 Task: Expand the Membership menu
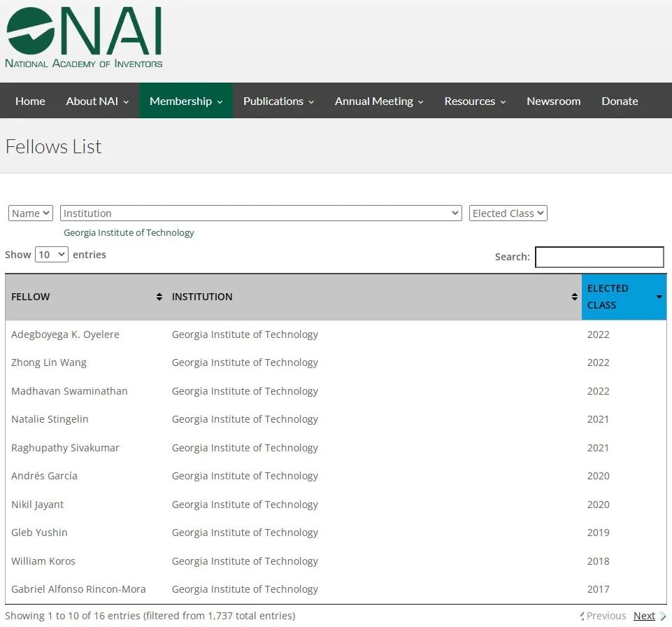186,101
